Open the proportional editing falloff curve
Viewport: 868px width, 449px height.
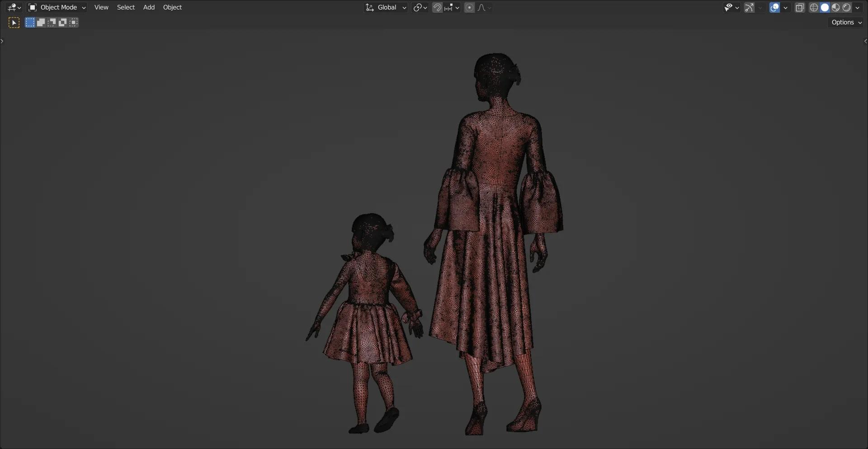tap(484, 7)
